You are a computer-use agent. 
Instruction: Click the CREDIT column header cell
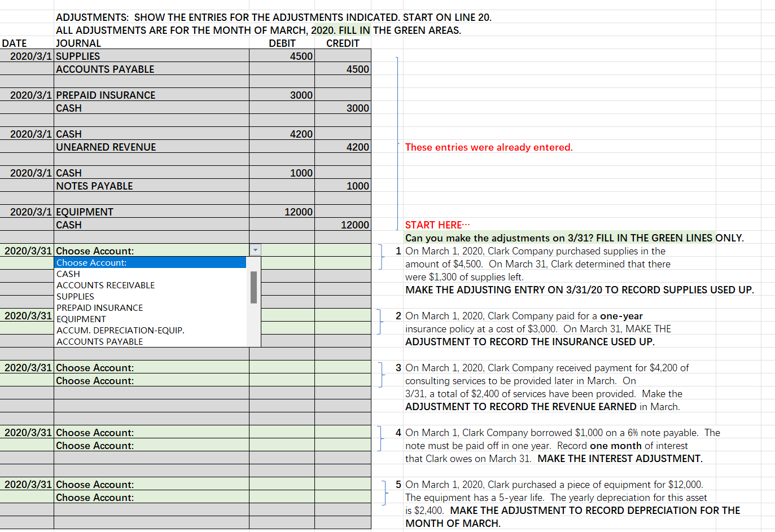click(343, 43)
